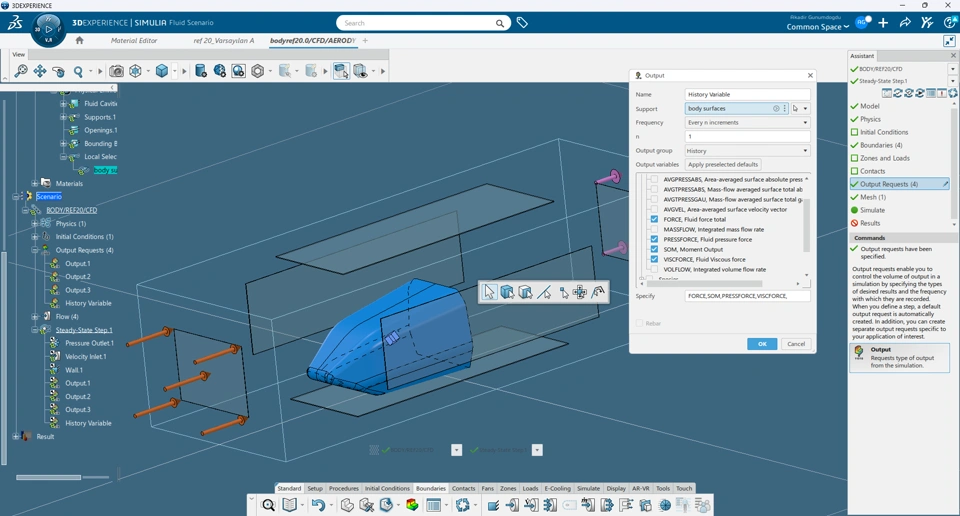This screenshot has height=516, width=960.
Task: Click the Share arrow icon in top bar
Action: 905,23
